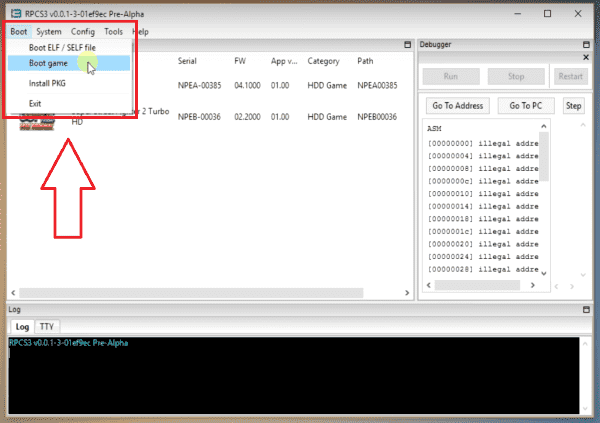
Task: Select ASM line [00000008]
Action: (483, 169)
